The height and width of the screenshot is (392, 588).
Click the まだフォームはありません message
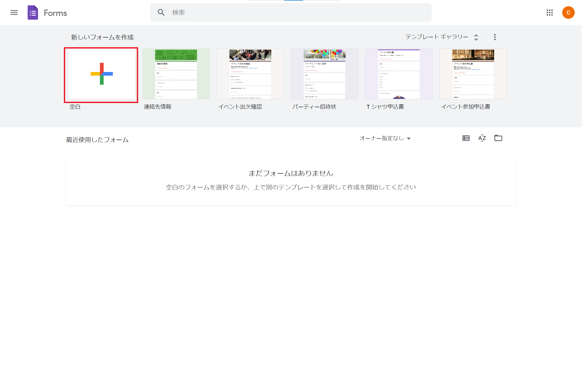291,173
